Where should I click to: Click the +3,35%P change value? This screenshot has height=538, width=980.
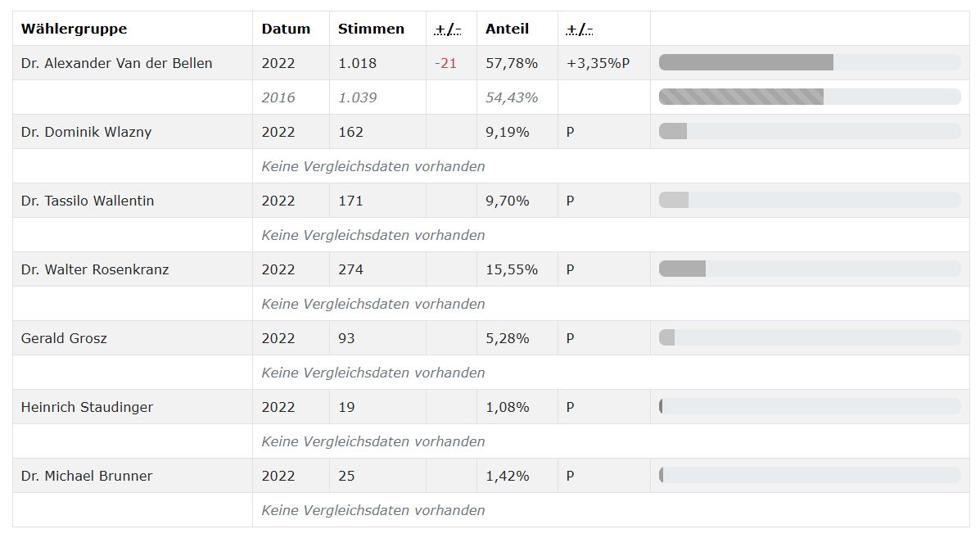pos(598,63)
